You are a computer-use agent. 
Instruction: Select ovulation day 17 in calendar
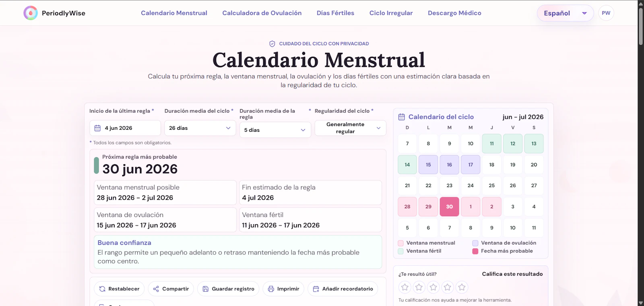471,165
